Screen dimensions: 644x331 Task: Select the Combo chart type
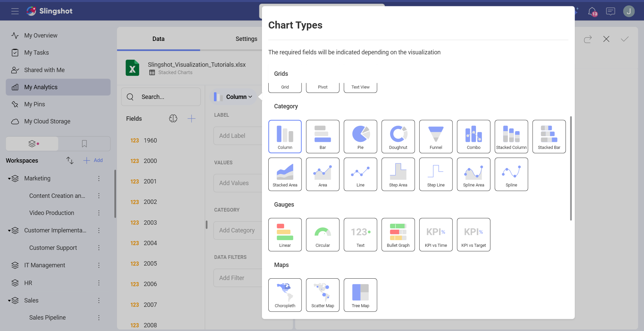(474, 136)
